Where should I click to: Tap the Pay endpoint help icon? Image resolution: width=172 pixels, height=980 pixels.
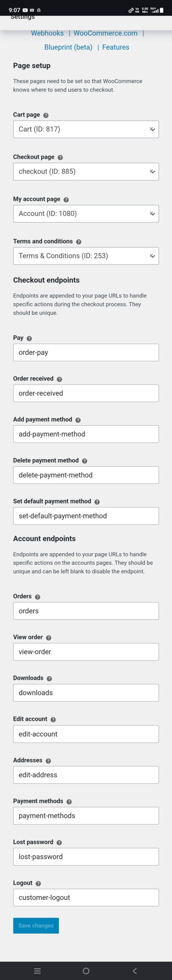29,338
